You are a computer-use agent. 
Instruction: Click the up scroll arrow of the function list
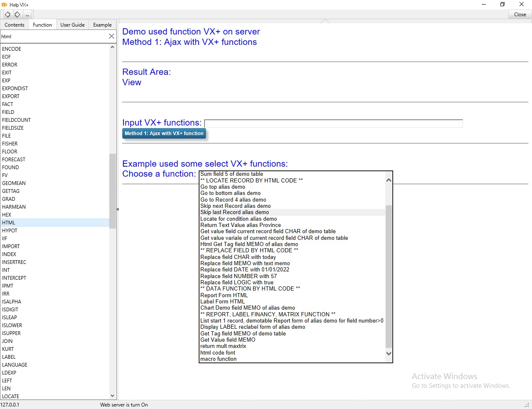(x=112, y=47)
